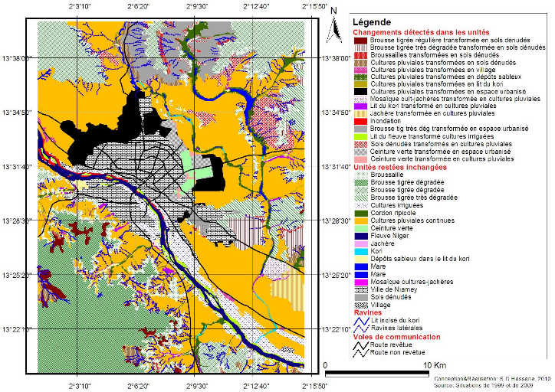Click the Lit incisé du kori line symbol
The height and width of the screenshot is (392, 555).
tap(361, 321)
